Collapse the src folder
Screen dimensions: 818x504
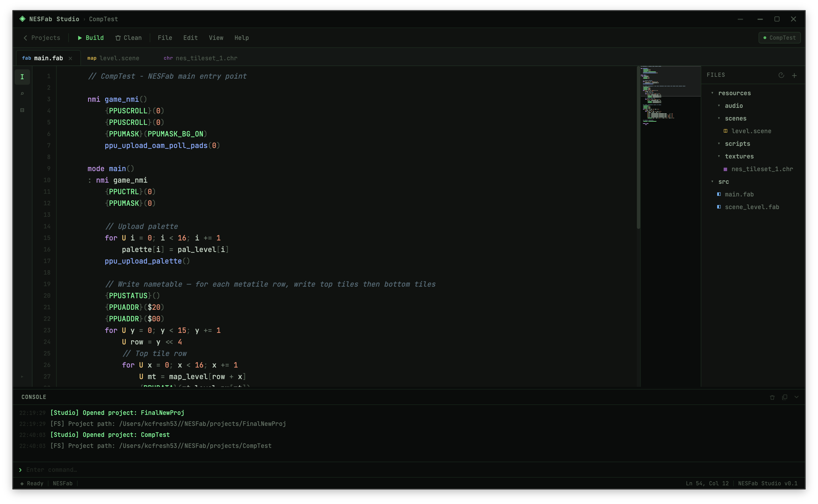click(x=712, y=182)
